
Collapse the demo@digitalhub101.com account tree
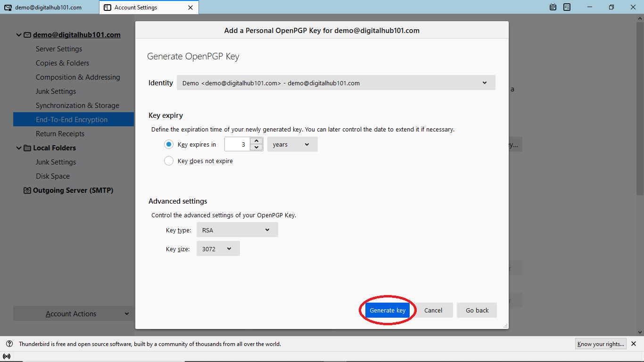[19, 34]
